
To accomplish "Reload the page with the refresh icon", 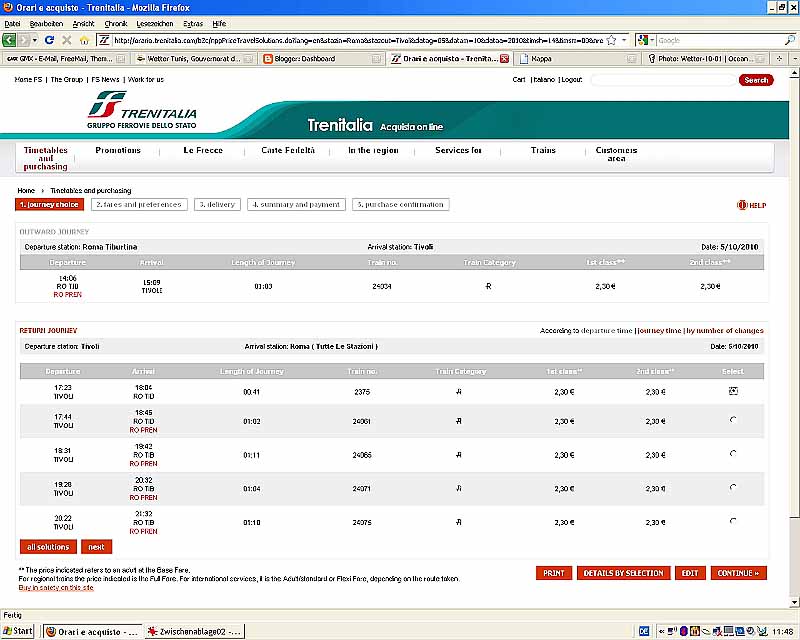I will [x=49, y=40].
